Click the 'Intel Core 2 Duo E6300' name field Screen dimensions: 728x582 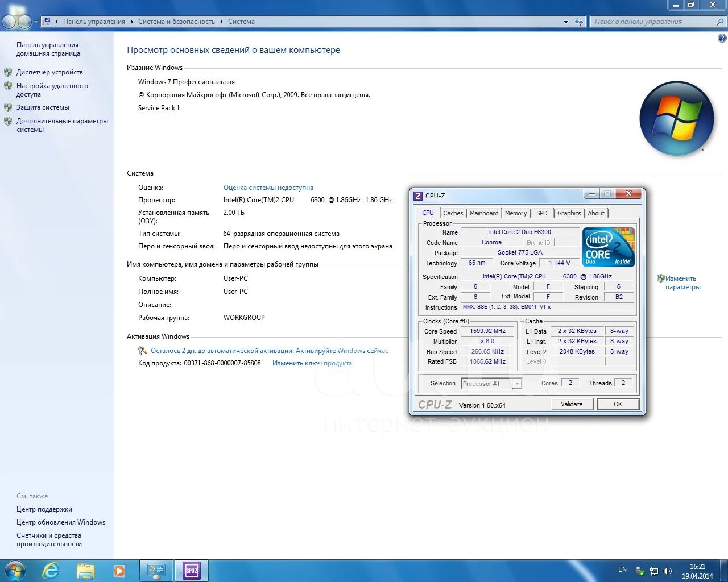coord(520,232)
